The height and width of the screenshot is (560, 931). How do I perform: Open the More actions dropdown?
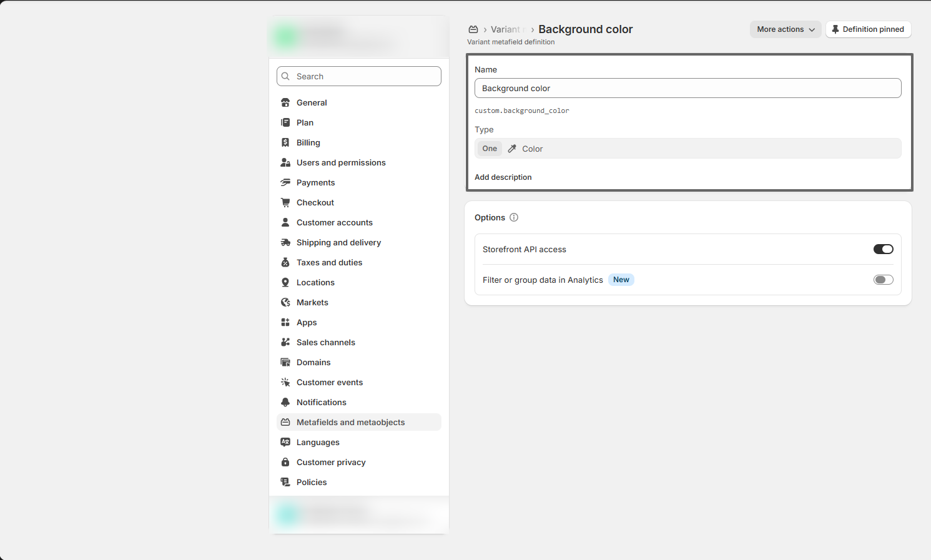[785, 29]
